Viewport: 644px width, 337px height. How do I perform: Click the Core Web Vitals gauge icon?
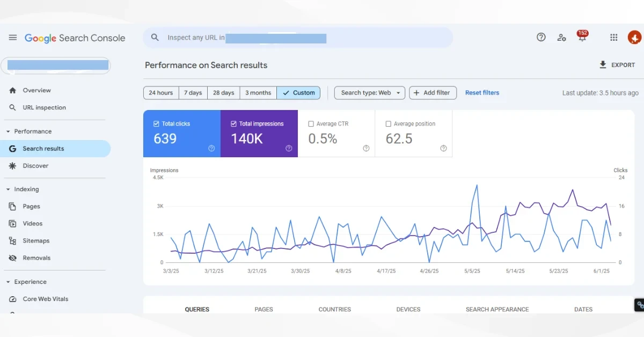[12, 299]
